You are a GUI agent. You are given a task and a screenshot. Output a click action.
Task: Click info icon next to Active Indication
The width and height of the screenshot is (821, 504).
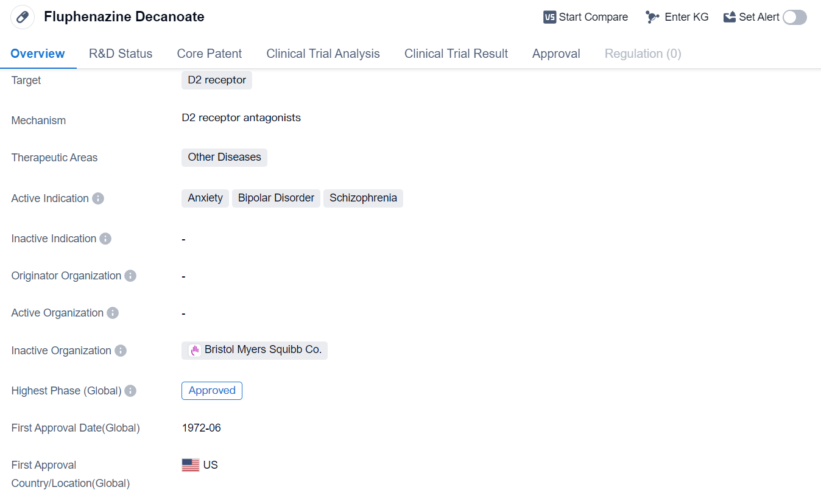98,198
